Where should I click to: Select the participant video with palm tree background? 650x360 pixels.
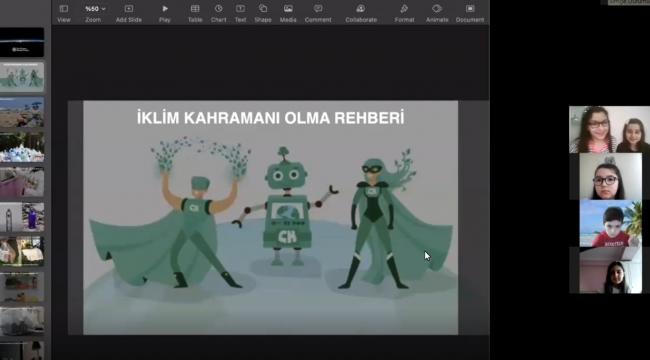tap(610, 224)
